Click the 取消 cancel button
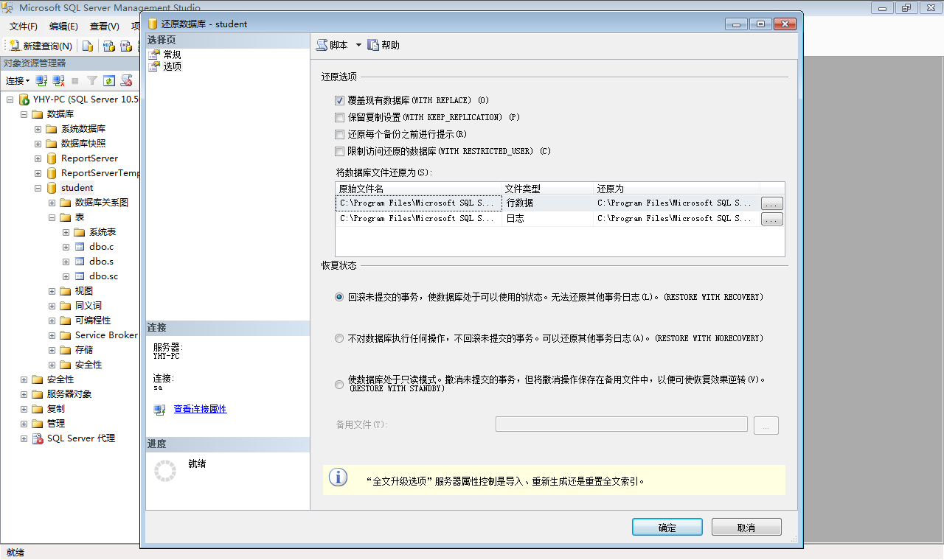This screenshot has width=944, height=560. (746, 528)
